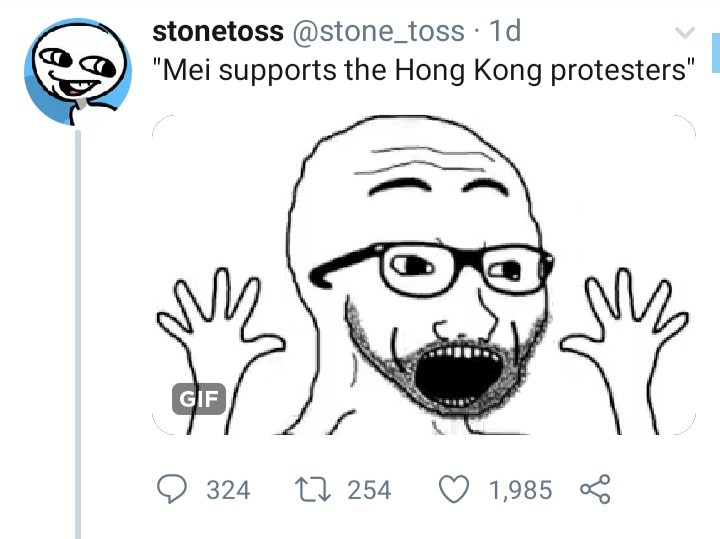Tap the GIF badge on the media
720x539 pixels.
tap(199, 399)
